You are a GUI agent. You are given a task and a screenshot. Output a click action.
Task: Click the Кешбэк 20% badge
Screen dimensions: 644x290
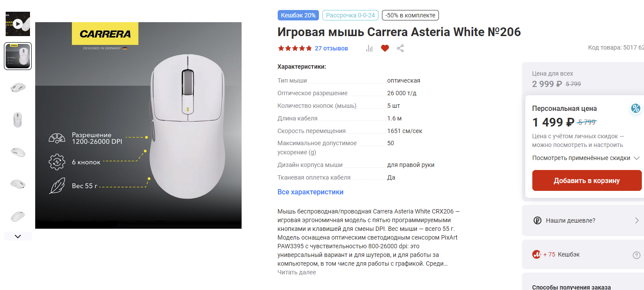(x=298, y=15)
